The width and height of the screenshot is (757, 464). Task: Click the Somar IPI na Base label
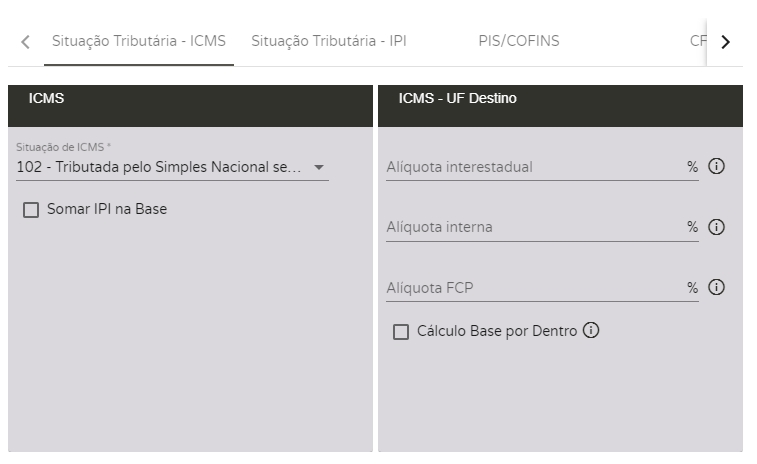point(107,210)
